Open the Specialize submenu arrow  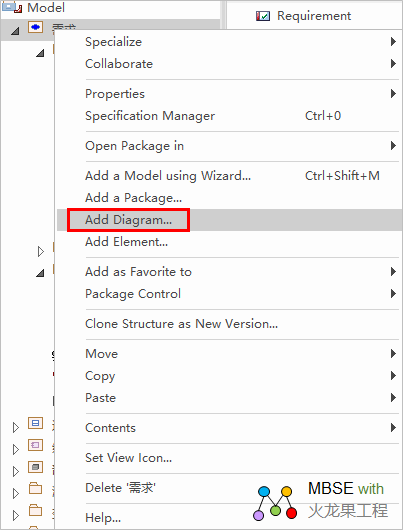pyautogui.click(x=393, y=42)
